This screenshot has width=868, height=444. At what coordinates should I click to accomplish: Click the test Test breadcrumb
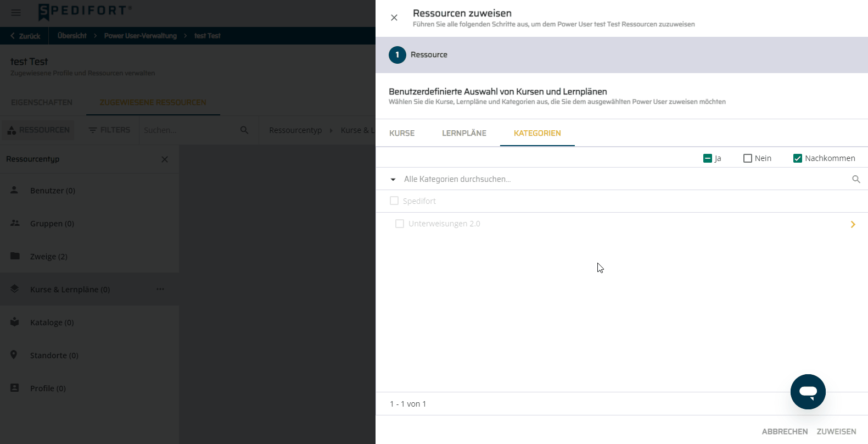[x=208, y=36]
